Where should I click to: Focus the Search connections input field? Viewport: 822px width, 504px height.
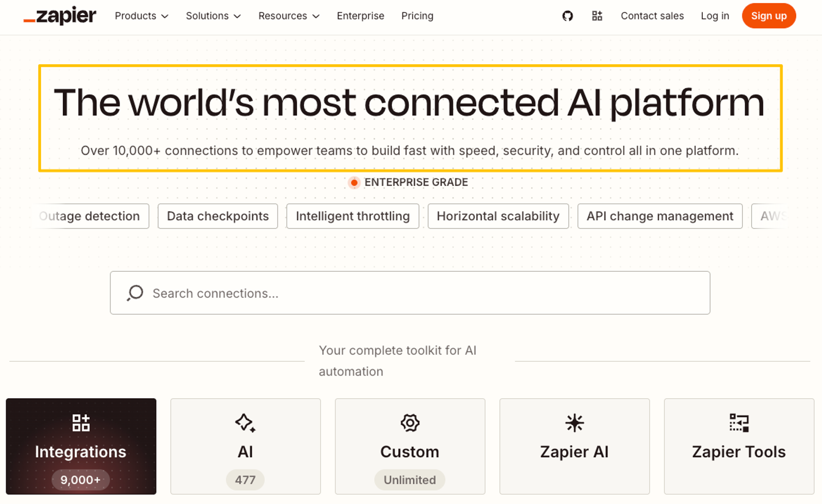pos(410,293)
